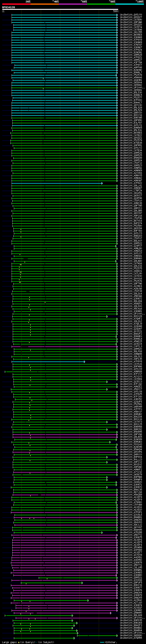The width and height of the screenshot is (146, 644).
Task: Open hit UniRef100_Q9LN40
Action: 131,261
